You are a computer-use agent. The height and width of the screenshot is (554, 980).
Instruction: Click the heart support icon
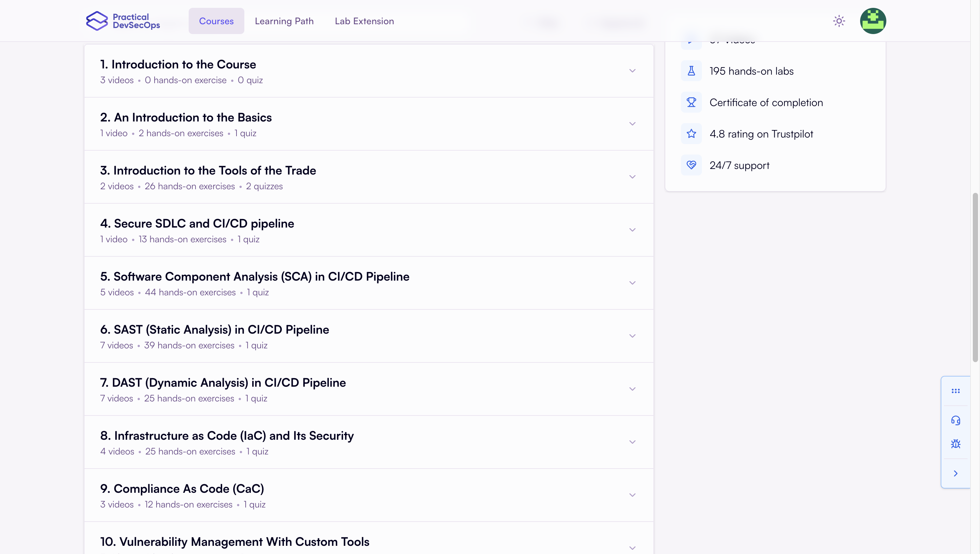pyautogui.click(x=691, y=165)
